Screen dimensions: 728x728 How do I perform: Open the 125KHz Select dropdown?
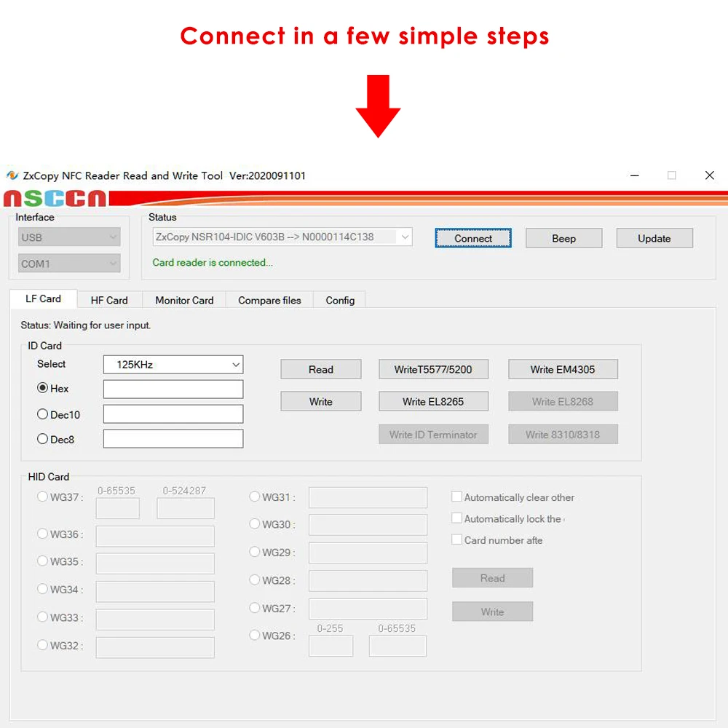(x=173, y=365)
